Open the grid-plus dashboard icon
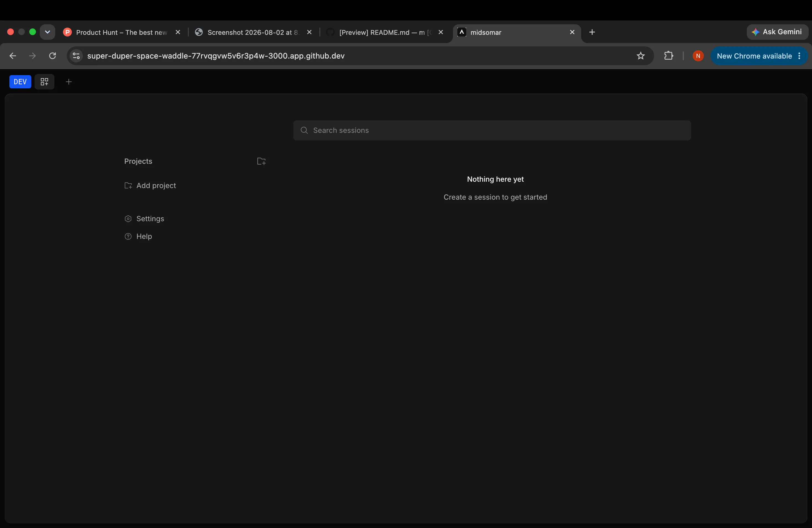 point(44,82)
